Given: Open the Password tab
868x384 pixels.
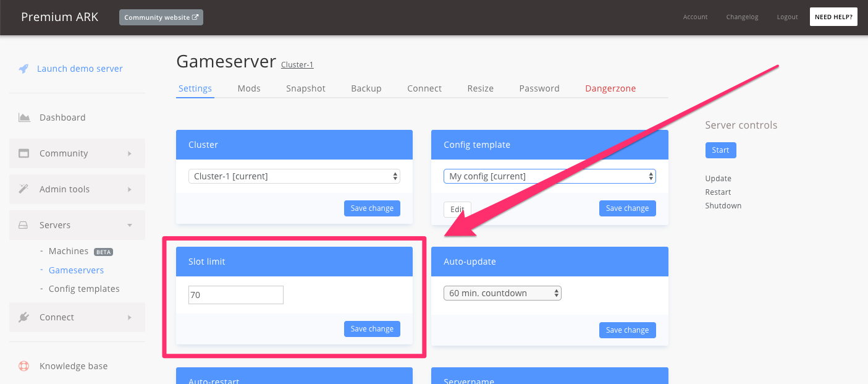Looking at the screenshot, I should click(x=539, y=88).
